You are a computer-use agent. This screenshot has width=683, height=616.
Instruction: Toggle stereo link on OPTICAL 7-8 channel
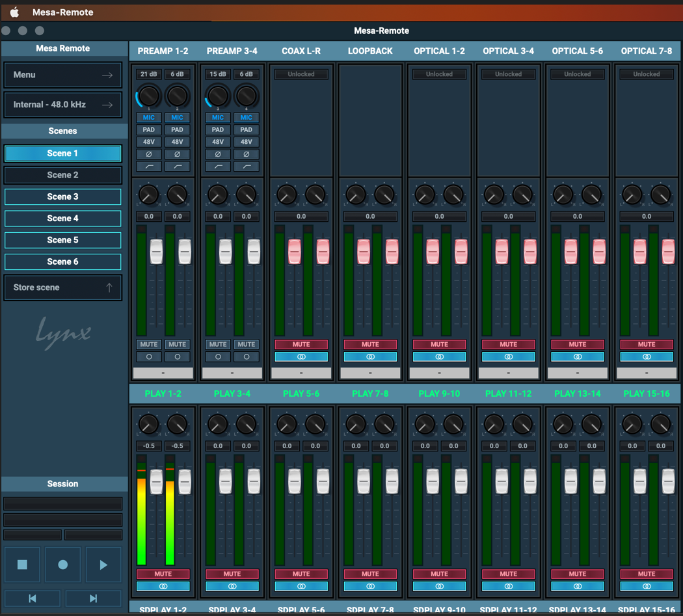coord(647,357)
